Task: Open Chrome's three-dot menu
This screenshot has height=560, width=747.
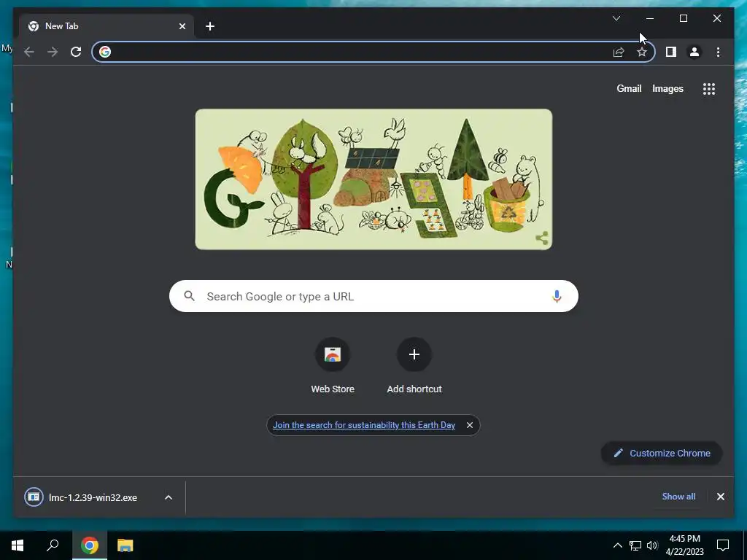Action: click(x=718, y=52)
